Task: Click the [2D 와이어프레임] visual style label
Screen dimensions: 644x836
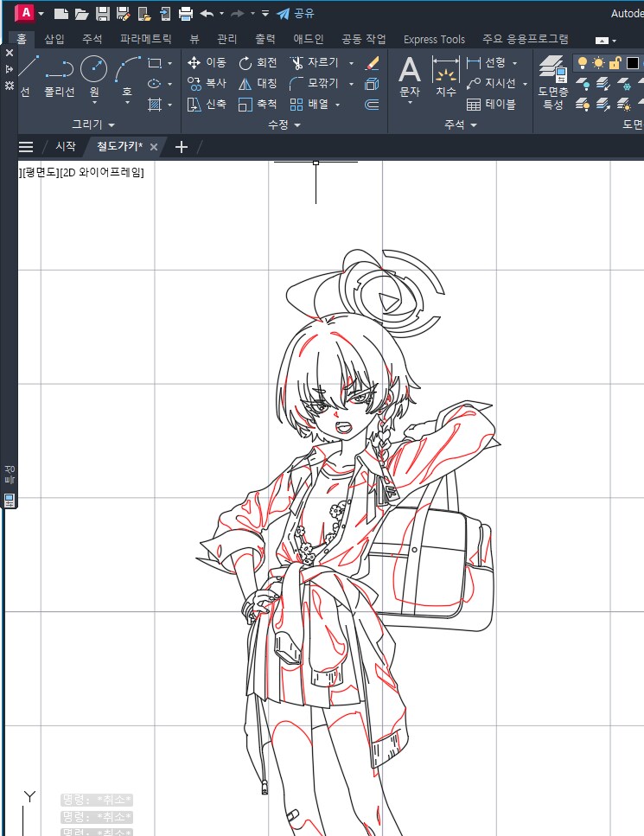Action: [102, 172]
